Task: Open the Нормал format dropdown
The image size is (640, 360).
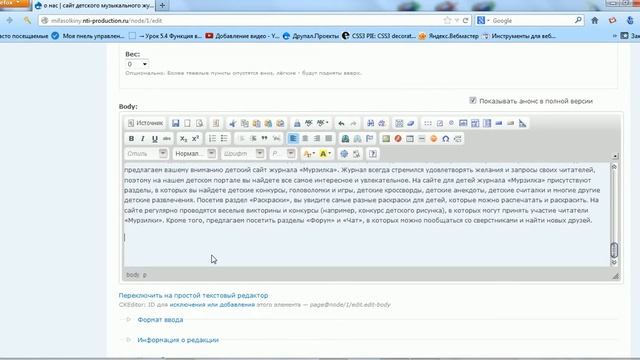Action: (195, 154)
